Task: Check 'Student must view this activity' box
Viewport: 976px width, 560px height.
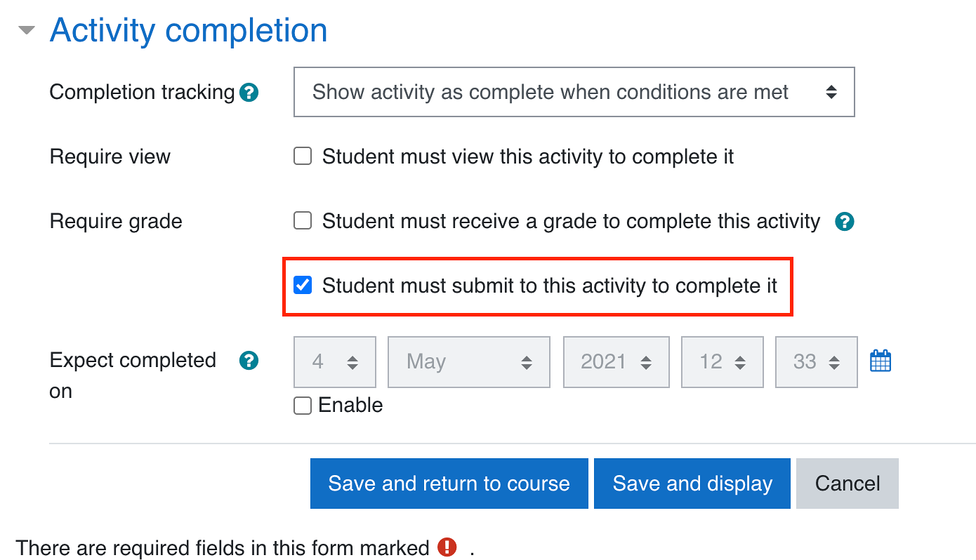Action: coord(303,156)
